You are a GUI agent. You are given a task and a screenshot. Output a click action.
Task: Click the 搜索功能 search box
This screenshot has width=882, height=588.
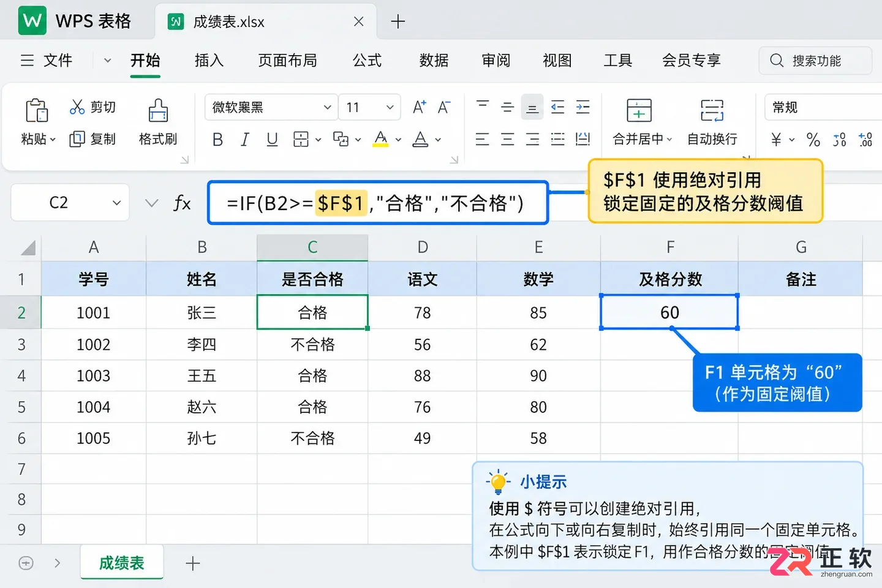coord(815,61)
